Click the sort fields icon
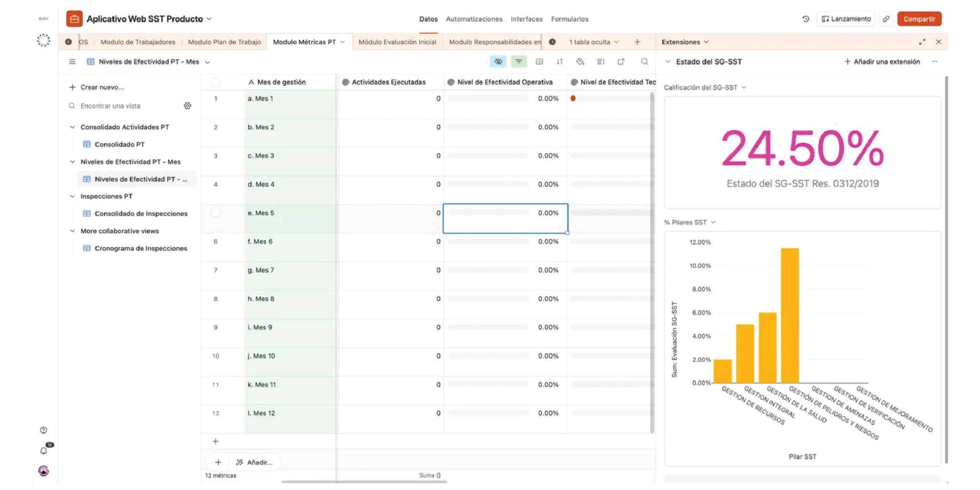Image resolution: width=980 pixels, height=490 pixels. (560, 62)
